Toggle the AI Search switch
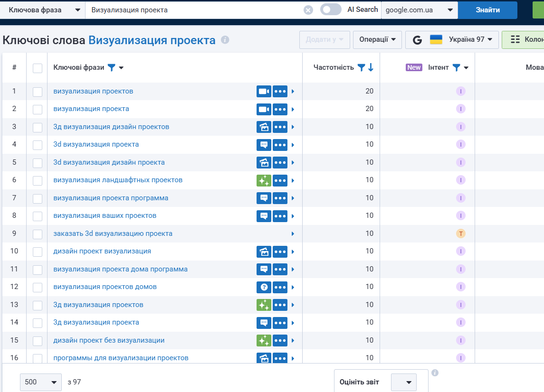 (x=331, y=9)
